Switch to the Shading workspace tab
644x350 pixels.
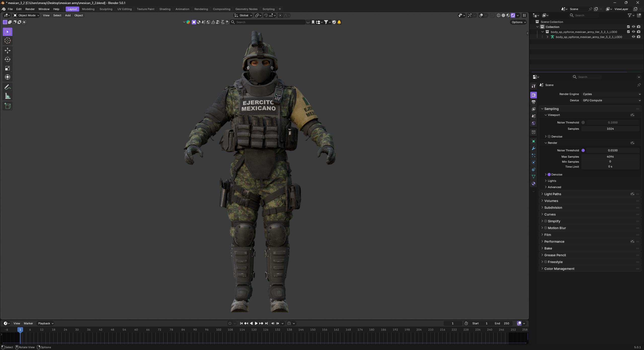point(165,9)
